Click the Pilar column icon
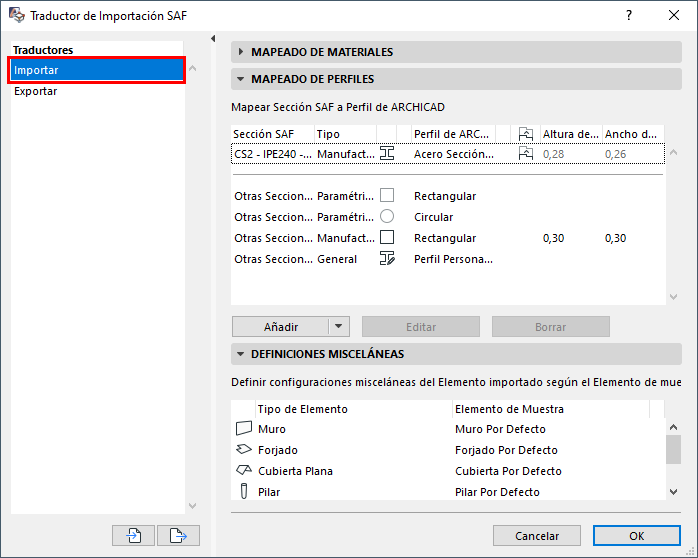The image size is (698, 558). [x=243, y=491]
